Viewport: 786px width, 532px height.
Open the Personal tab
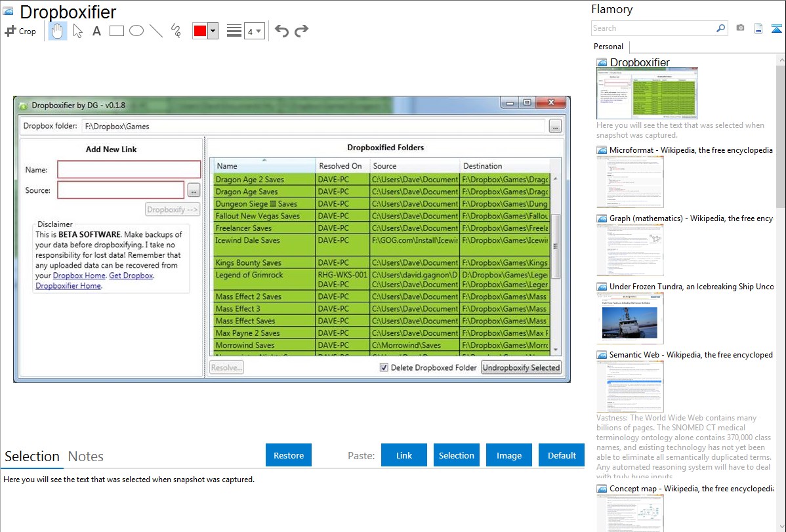point(609,47)
